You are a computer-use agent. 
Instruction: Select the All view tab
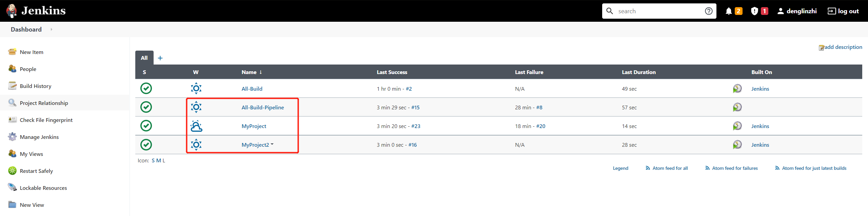coord(144,58)
